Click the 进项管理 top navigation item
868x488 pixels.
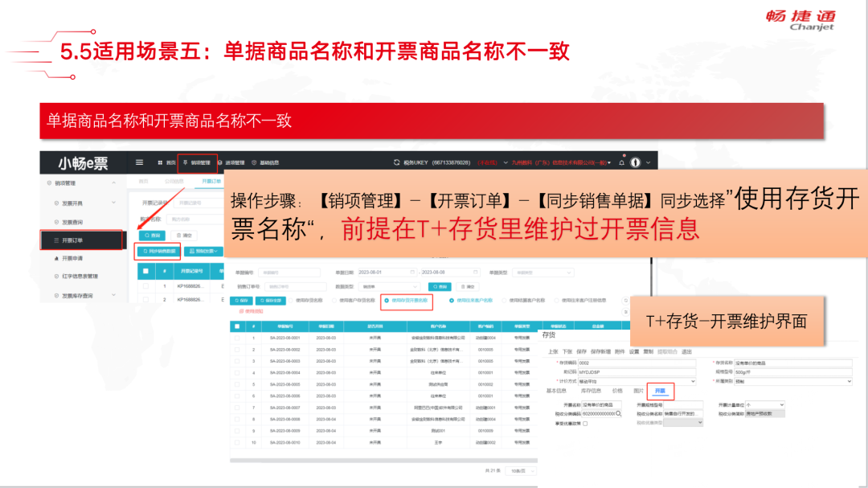(231, 163)
